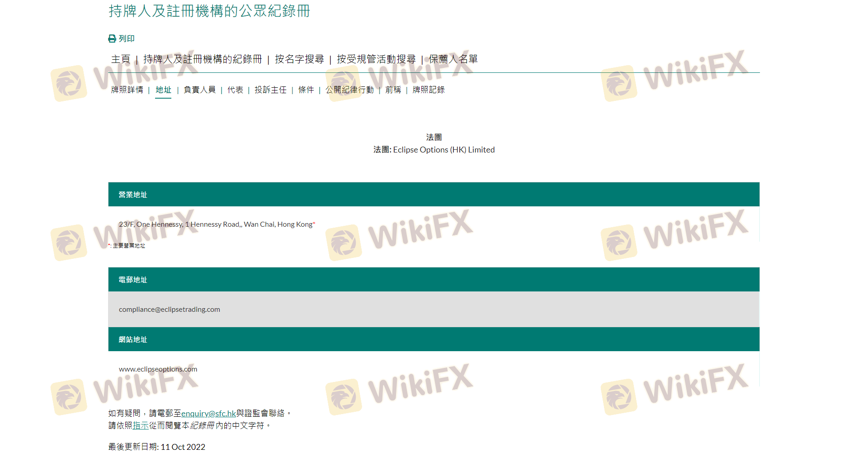Switch to the 負責人員 tab
The width and height of the screenshot is (868, 453).
point(200,90)
